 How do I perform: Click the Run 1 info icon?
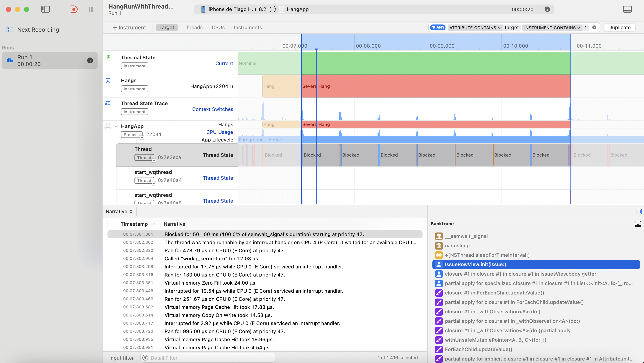(90, 60)
